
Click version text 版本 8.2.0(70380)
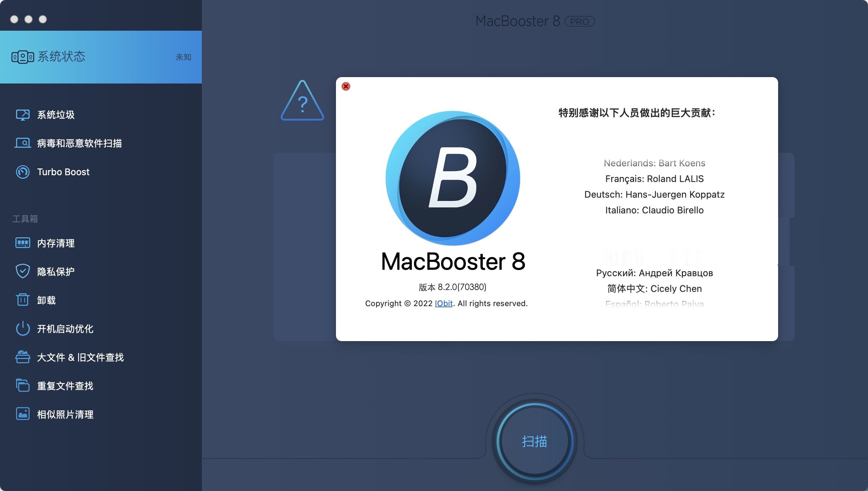[453, 287]
